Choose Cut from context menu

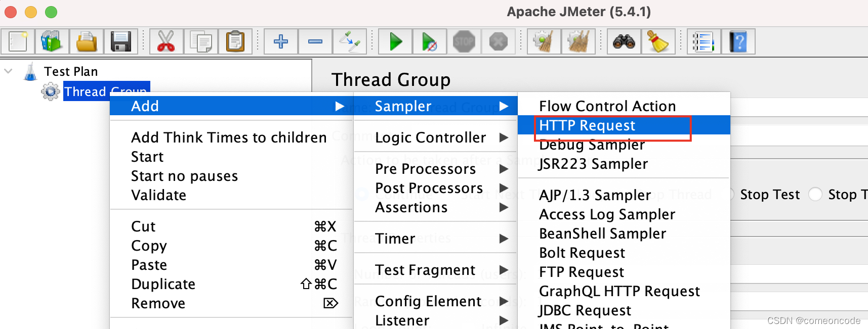pos(231,226)
